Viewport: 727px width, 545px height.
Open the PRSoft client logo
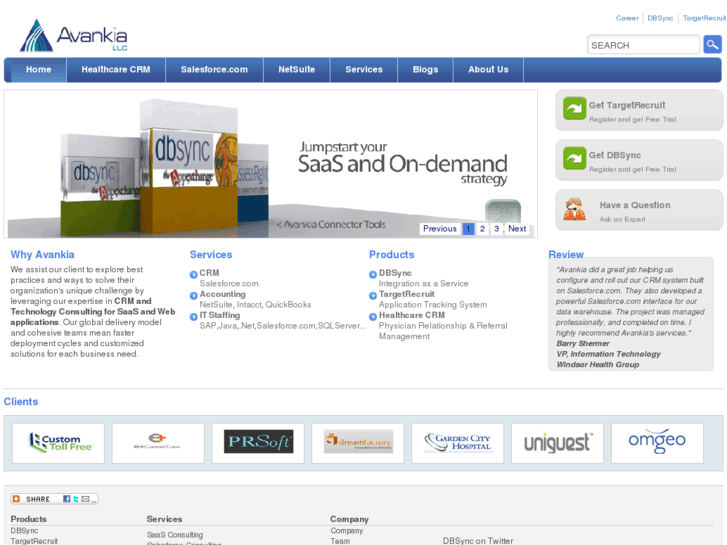click(x=258, y=443)
